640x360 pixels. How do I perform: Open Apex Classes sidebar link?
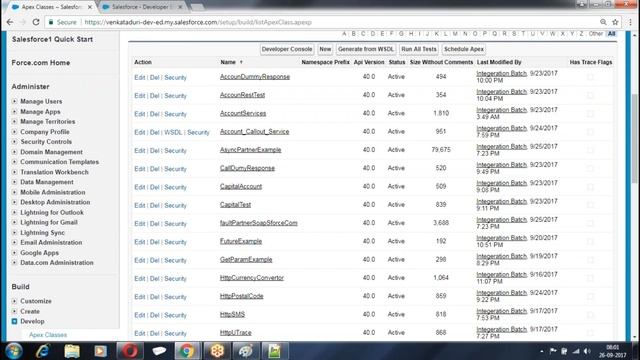(x=48, y=335)
